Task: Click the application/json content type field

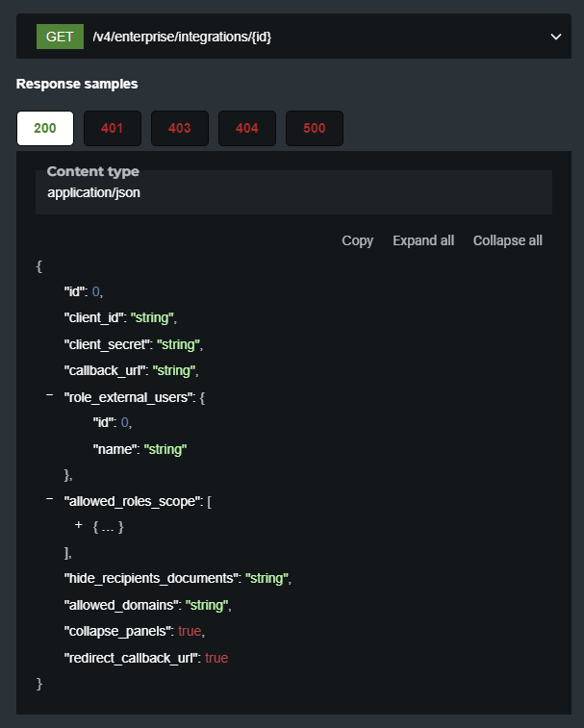Action: pos(94,192)
